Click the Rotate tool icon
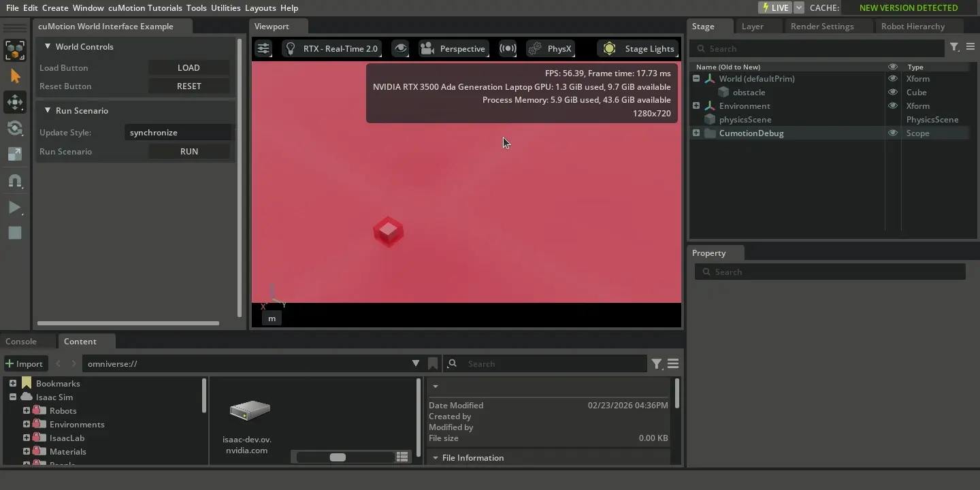This screenshot has width=980, height=490. (15, 128)
